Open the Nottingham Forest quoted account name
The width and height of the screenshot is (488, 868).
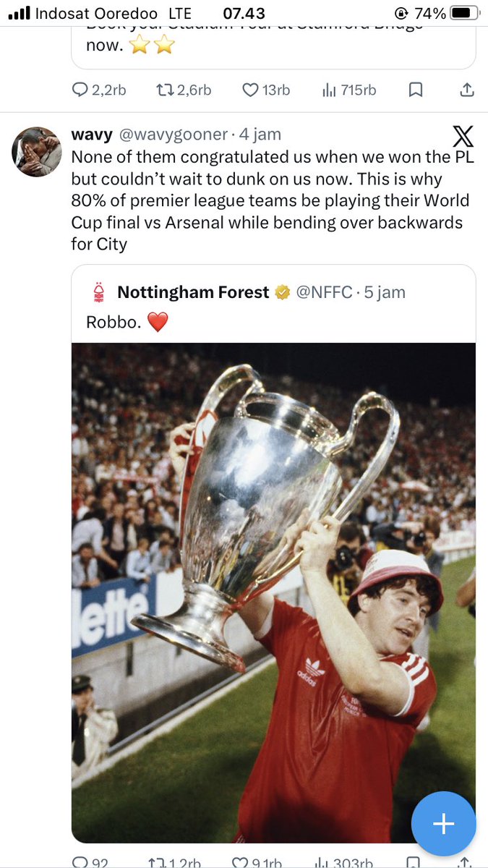[193, 292]
